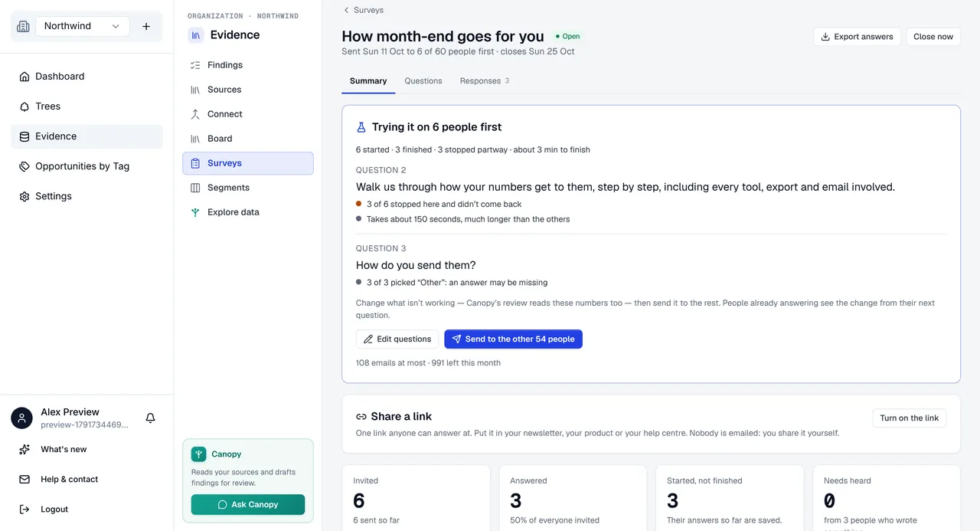Screen dimensions: 980x531
Task: Click the Open status badge
Action: [x=568, y=36]
